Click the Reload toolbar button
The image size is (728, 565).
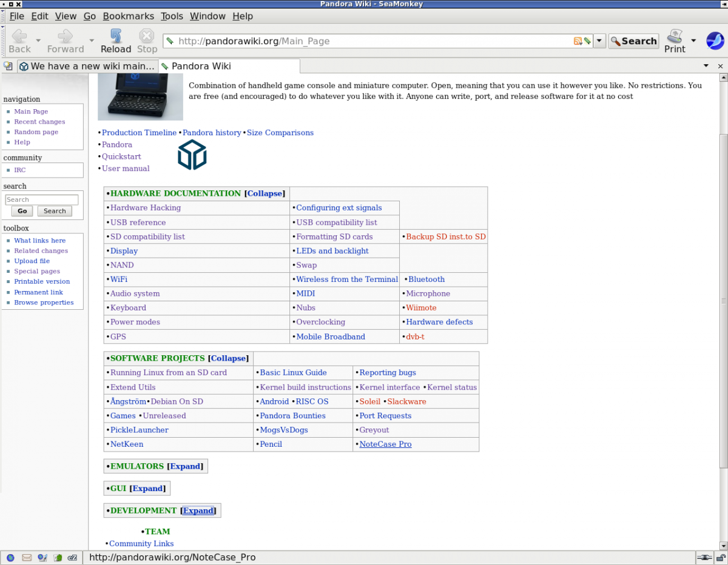point(115,41)
